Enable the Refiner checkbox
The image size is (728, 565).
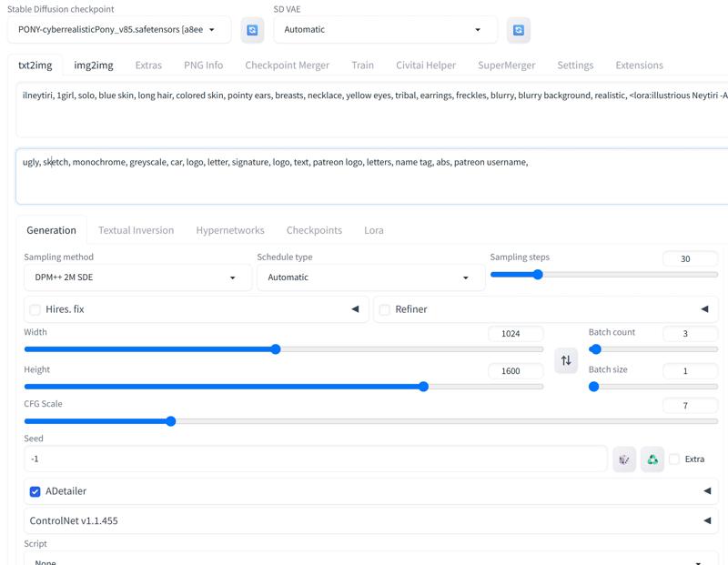[x=385, y=309]
